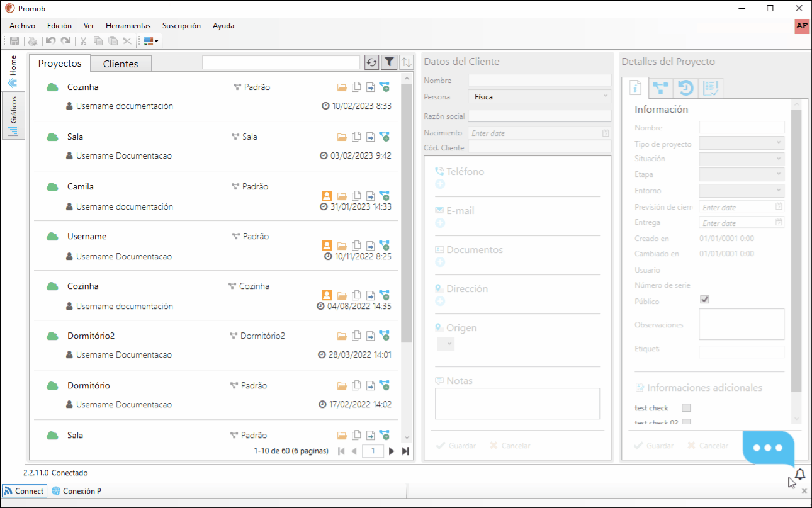Open calendar picker for Entrega date
Screen dimensions: 812x508
coord(779,222)
